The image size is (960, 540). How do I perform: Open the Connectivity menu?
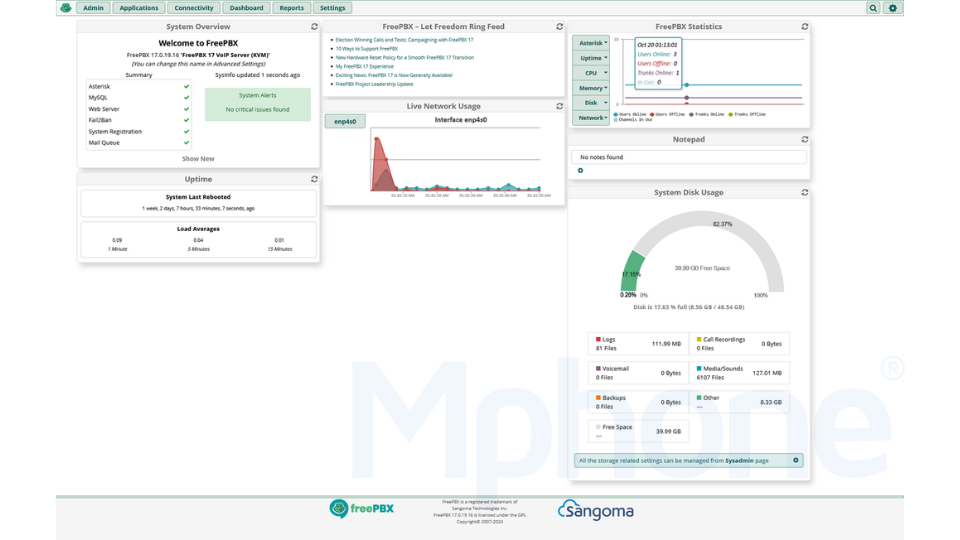coord(194,8)
